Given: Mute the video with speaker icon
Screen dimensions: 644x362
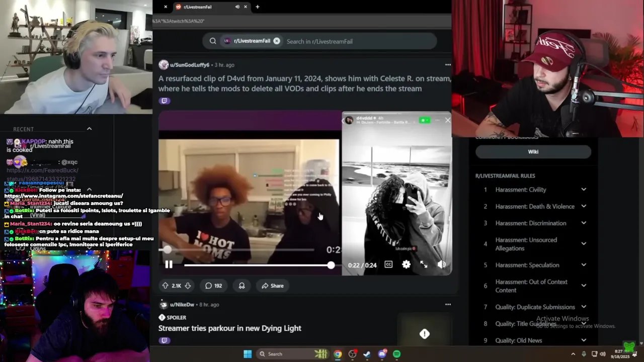Looking at the screenshot, I should click(441, 264).
